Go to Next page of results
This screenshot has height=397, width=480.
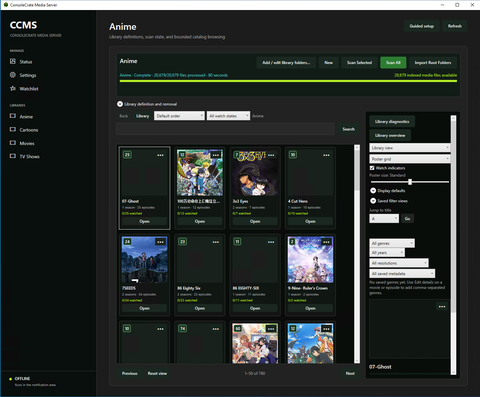(x=350, y=373)
